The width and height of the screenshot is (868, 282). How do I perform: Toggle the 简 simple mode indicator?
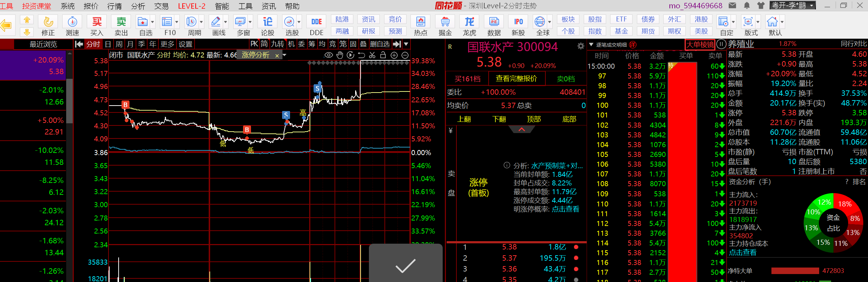click(264, 44)
